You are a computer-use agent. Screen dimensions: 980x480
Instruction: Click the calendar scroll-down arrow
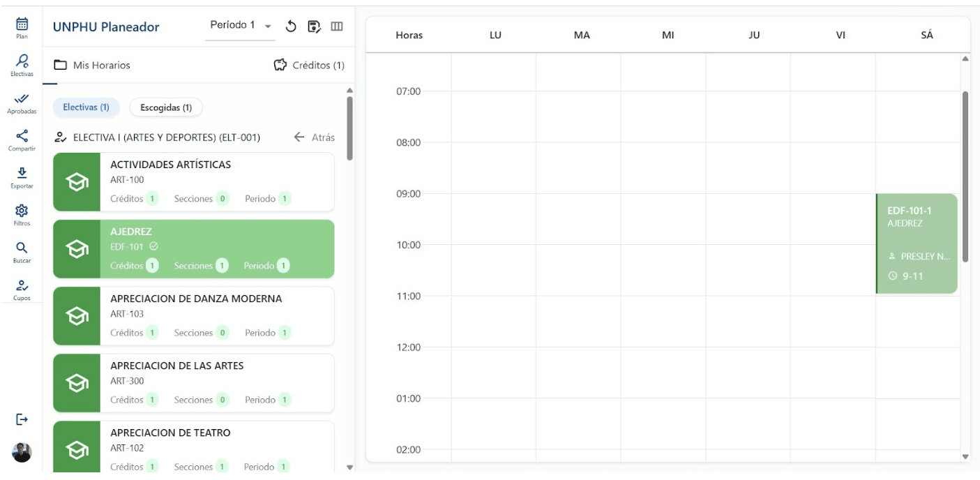(x=965, y=456)
